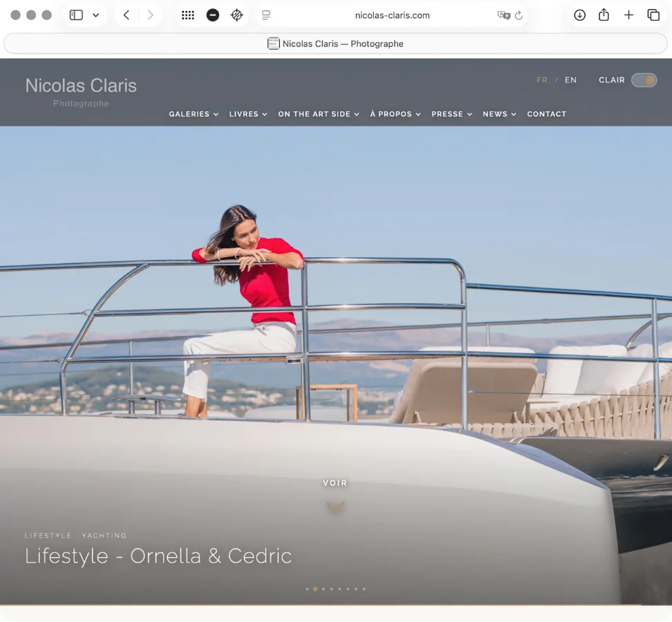The width and height of the screenshot is (672, 622).
Task: Select the fifth slideshow dot
Action: point(340,589)
